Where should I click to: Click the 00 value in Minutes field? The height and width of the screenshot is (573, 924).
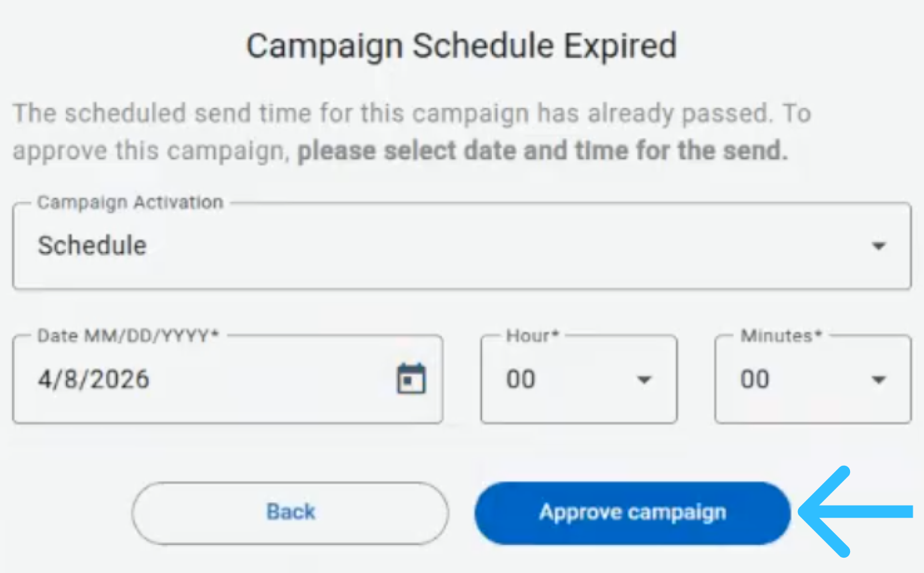coord(755,380)
